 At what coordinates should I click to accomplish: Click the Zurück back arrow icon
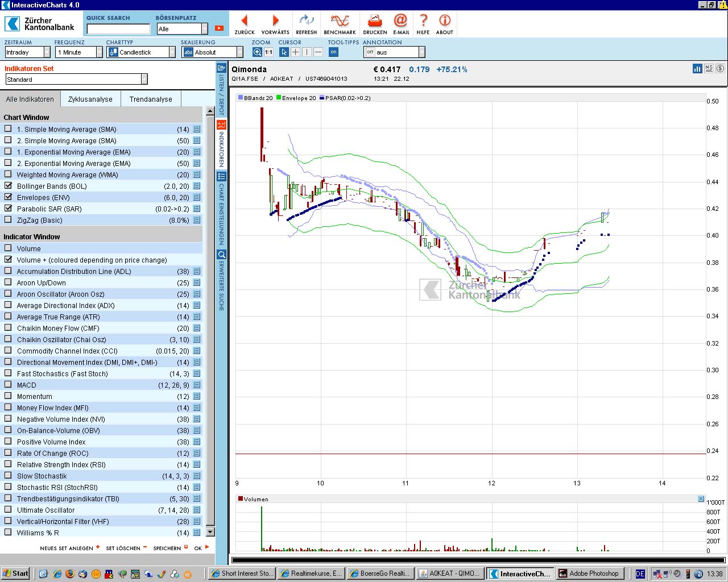tap(245, 22)
